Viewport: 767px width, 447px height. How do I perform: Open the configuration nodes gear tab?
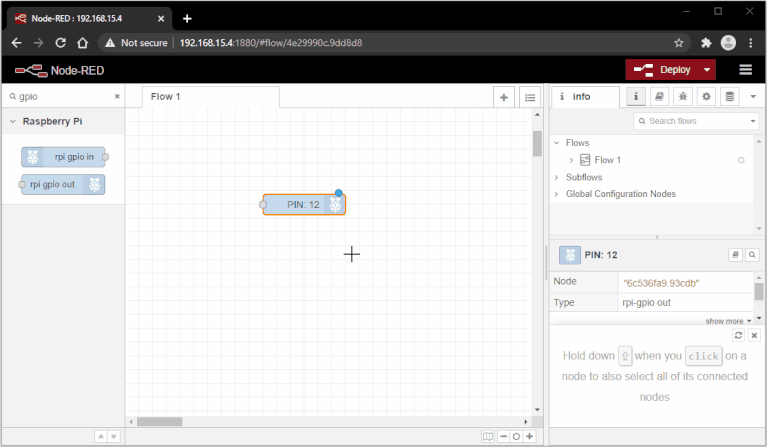(706, 97)
